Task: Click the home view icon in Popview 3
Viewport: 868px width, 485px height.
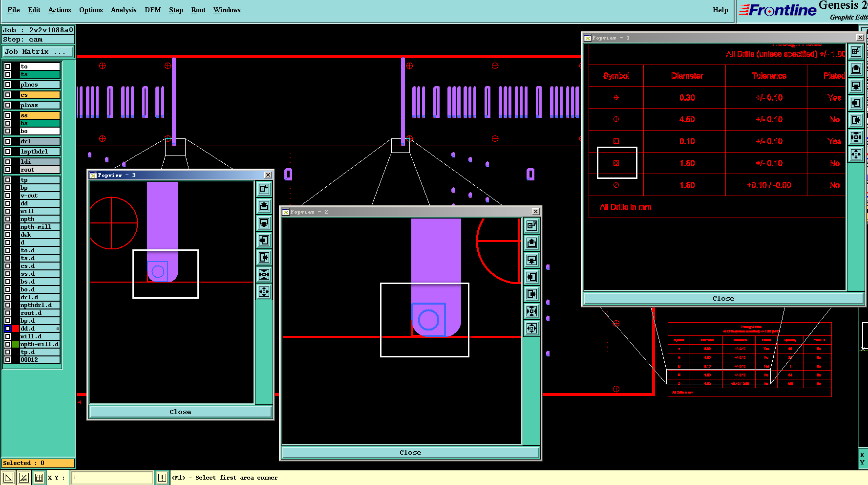Action: point(264,189)
